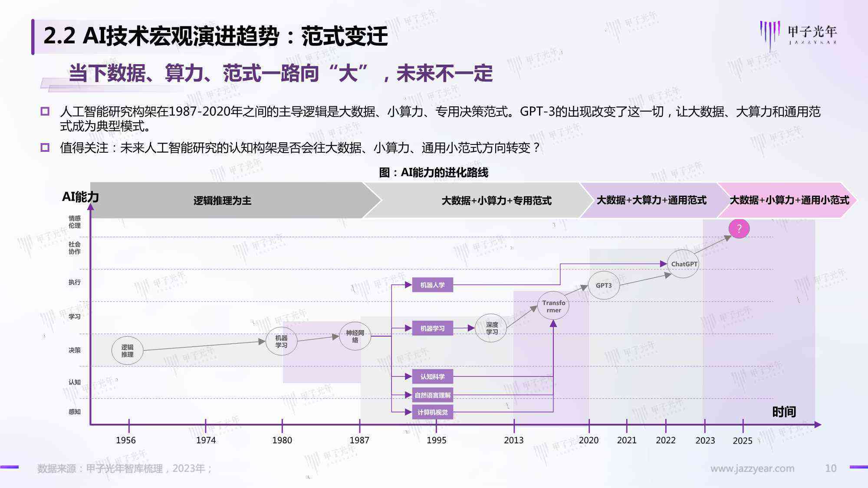Viewport: 868px width, 488px height.
Task: Click the 1987 timeline label
Action: (x=359, y=440)
